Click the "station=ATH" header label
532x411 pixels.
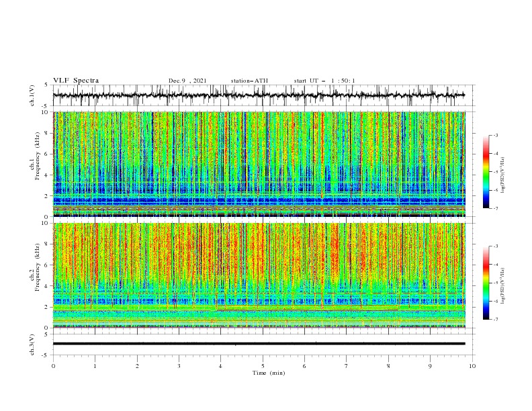pos(249,81)
